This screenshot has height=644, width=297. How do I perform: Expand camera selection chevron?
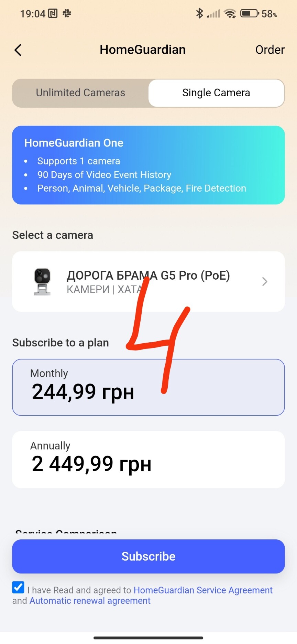tap(264, 281)
